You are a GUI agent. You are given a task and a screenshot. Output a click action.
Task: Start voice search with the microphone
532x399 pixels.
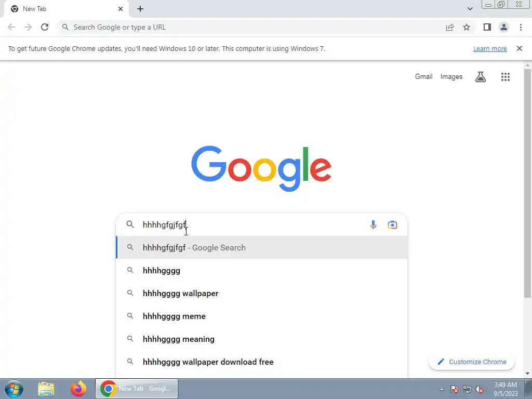click(x=373, y=224)
